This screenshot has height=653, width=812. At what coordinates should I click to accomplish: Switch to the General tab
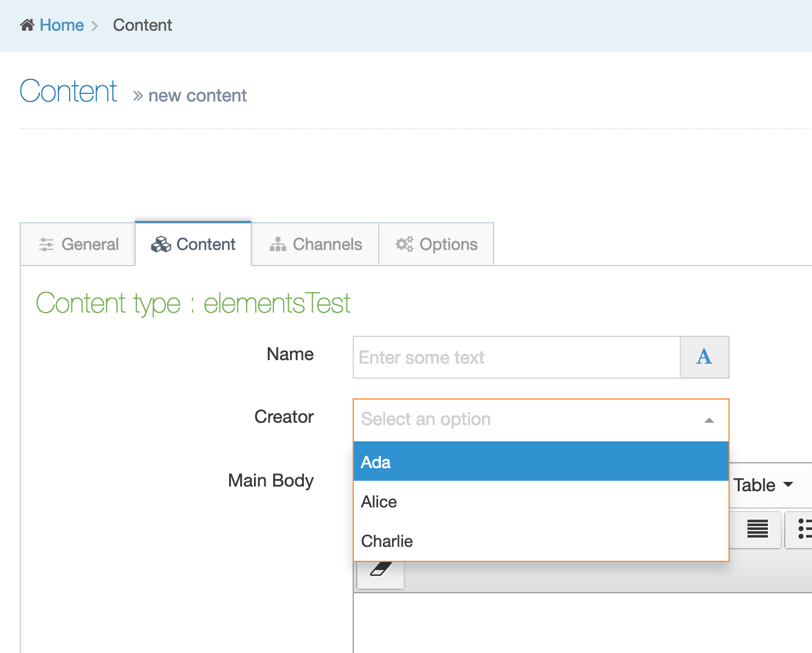(x=78, y=244)
